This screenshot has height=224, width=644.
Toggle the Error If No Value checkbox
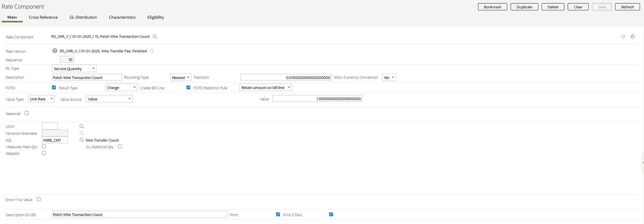click(x=39, y=199)
